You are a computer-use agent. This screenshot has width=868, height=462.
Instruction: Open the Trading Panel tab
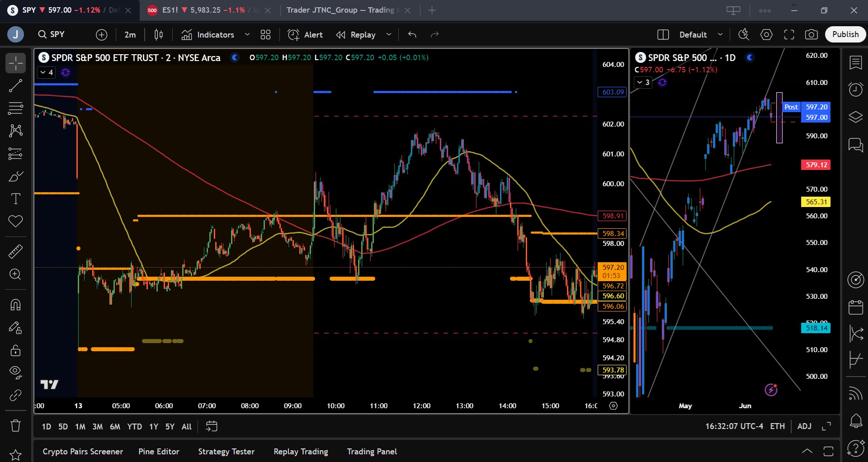click(372, 452)
